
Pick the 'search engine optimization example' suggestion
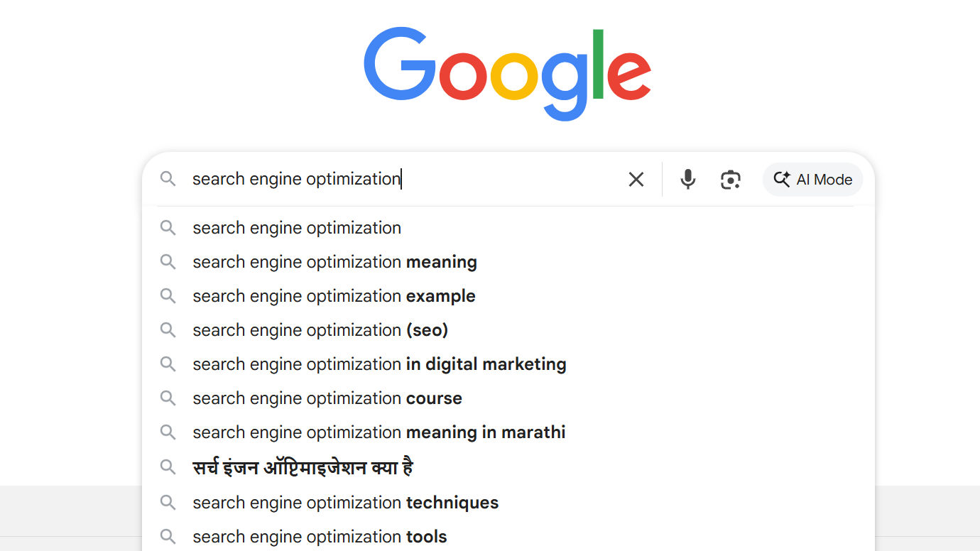334,296
